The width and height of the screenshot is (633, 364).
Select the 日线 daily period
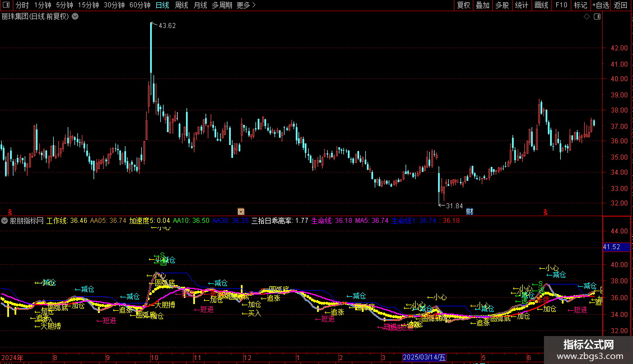162,5
